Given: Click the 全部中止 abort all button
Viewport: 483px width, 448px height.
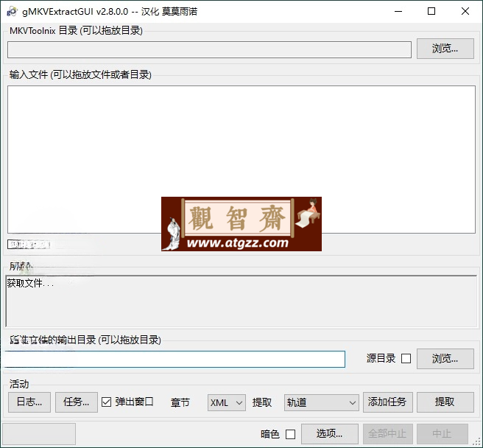Looking at the screenshot, I should (x=388, y=434).
